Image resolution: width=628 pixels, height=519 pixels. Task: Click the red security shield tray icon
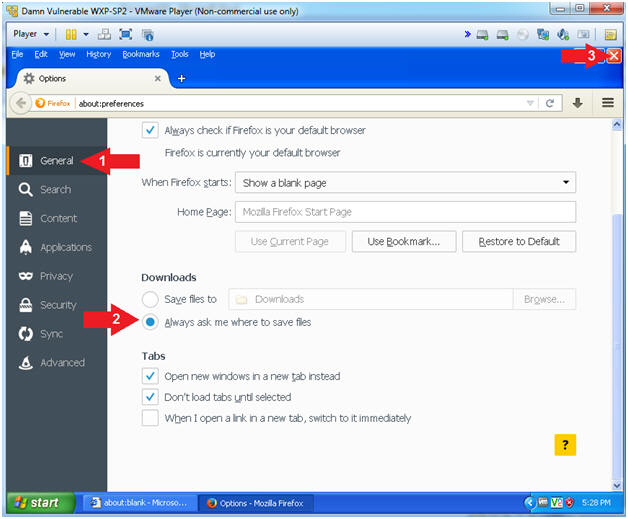(x=570, y=502)
